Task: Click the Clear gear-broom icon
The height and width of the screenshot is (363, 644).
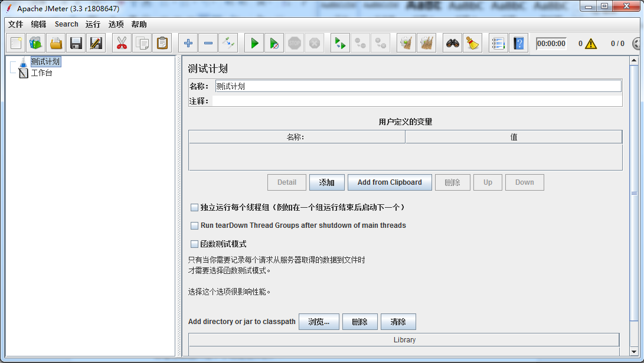Action: coord(406,42)
